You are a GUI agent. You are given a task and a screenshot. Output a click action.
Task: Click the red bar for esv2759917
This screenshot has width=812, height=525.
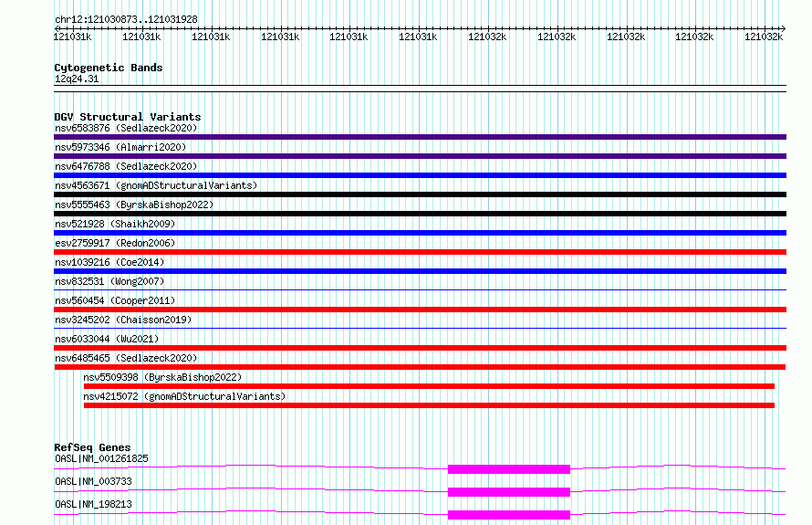coord(420,252)
